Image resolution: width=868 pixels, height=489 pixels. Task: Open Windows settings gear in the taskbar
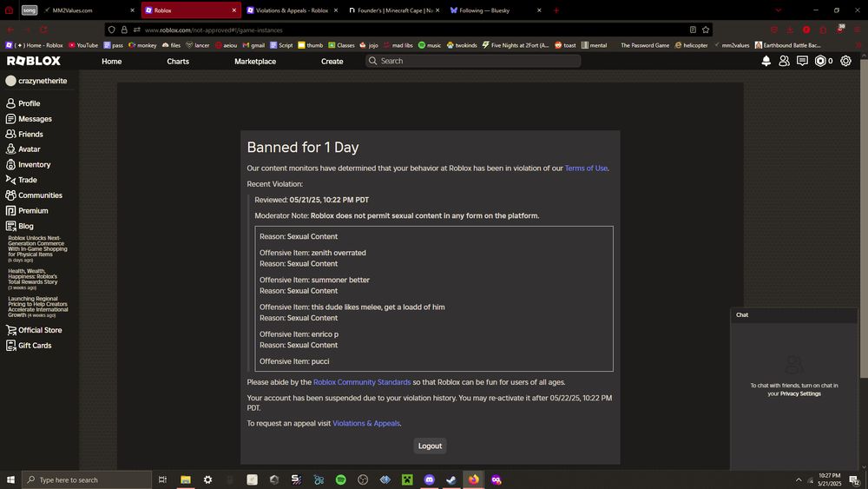pyautogui.click(x=207, y=479)
